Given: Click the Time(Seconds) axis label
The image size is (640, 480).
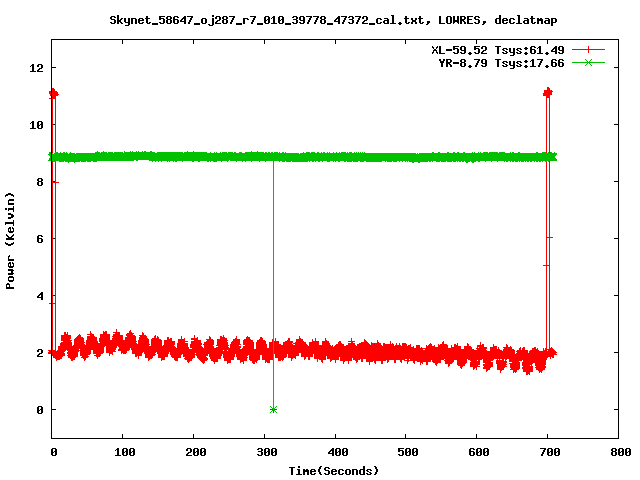Looking at the screenshot, I should [x=334, y=471].
